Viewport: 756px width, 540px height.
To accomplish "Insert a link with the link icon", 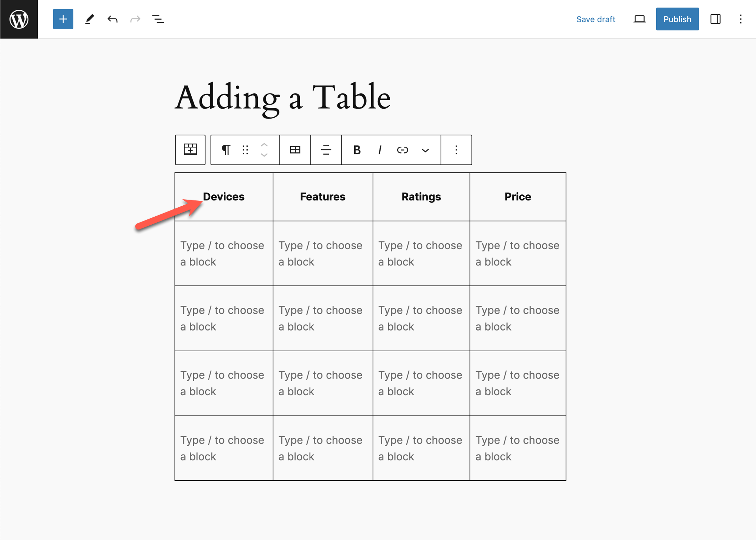I will point(402,150).
